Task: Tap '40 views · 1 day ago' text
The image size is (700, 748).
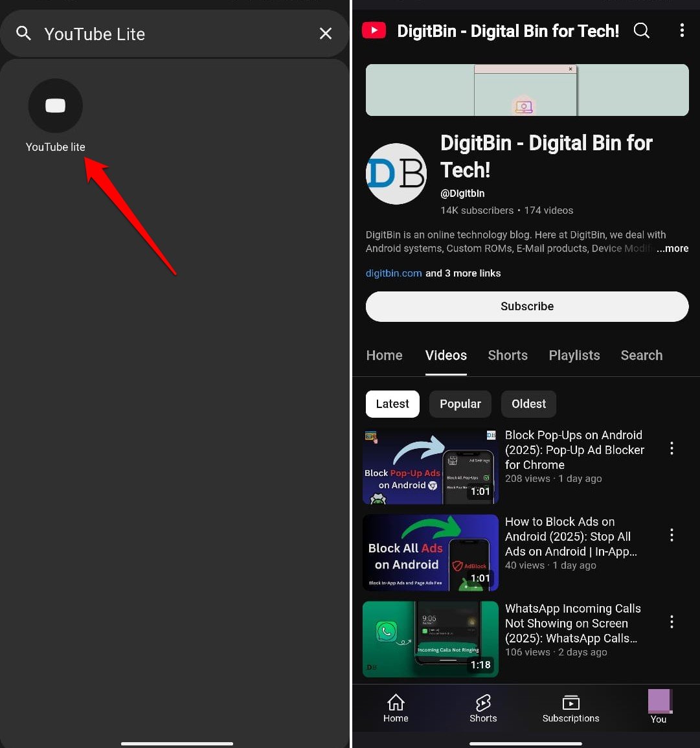Action: click(x=550, y=565)
